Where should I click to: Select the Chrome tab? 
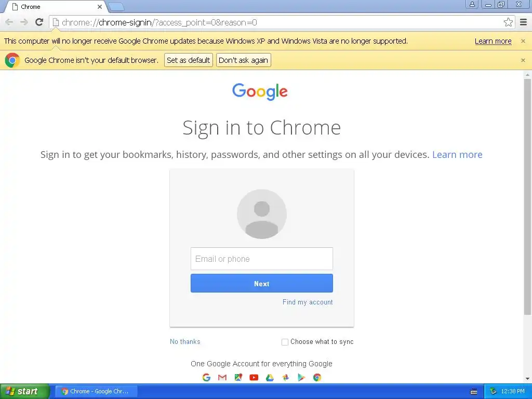(56, 7)
